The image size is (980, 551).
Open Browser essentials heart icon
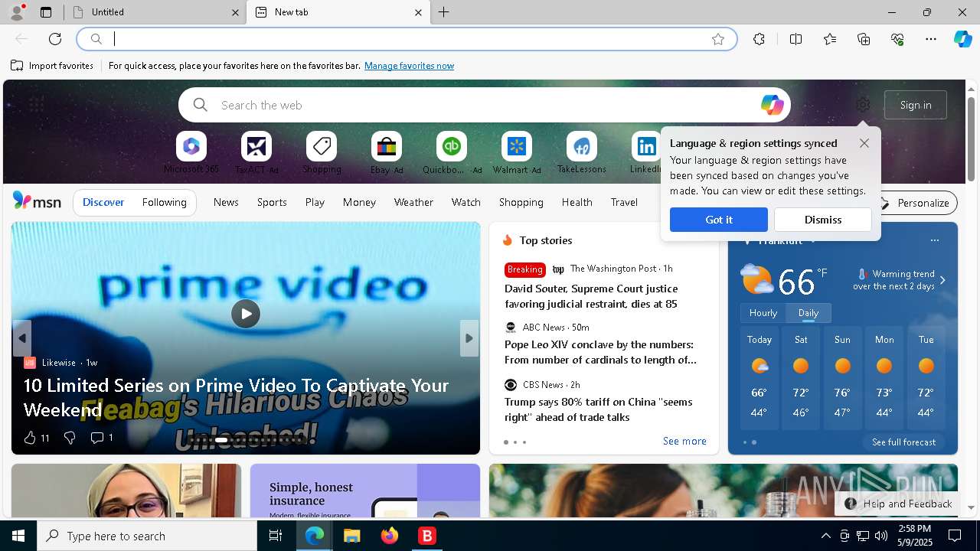click(x=897, y=39)
